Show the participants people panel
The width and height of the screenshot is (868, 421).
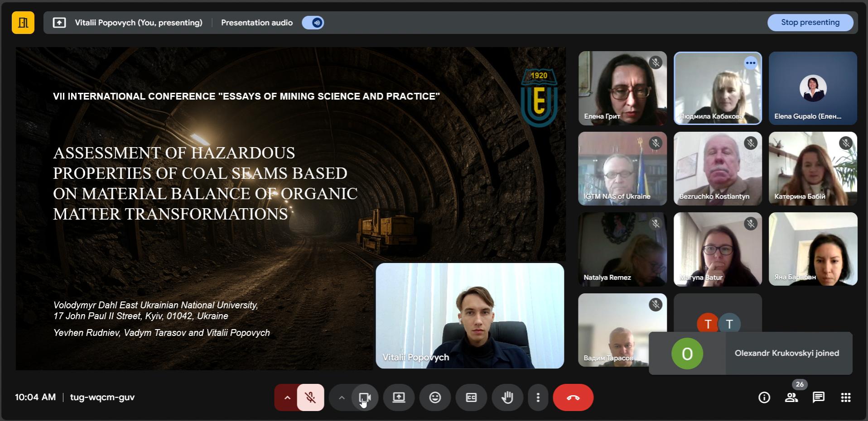click(791, 397)
